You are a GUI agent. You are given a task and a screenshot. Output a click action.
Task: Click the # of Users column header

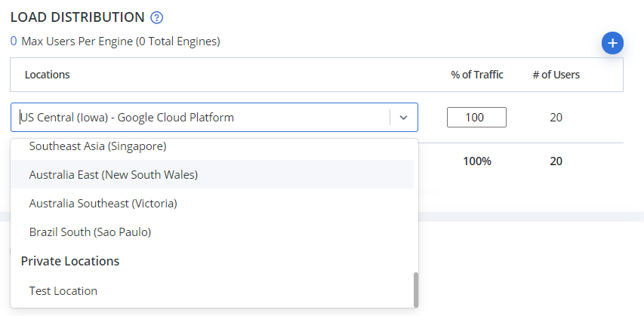pos(556,75)
